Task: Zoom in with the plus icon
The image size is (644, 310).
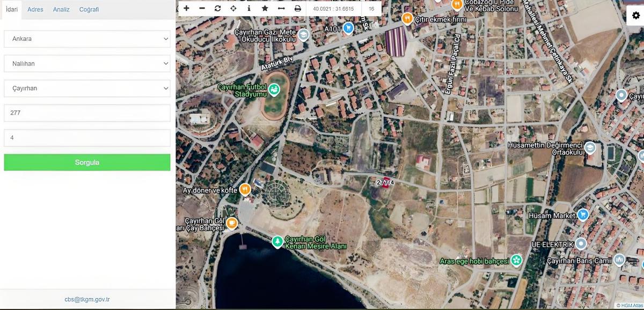Action: (x=186, y=9)
